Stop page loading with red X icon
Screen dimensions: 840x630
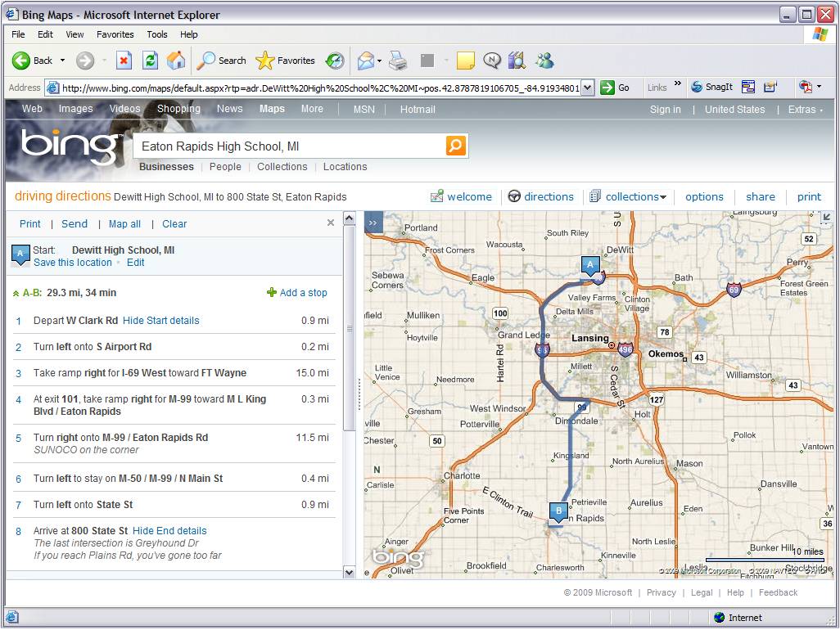pos(124,61)
